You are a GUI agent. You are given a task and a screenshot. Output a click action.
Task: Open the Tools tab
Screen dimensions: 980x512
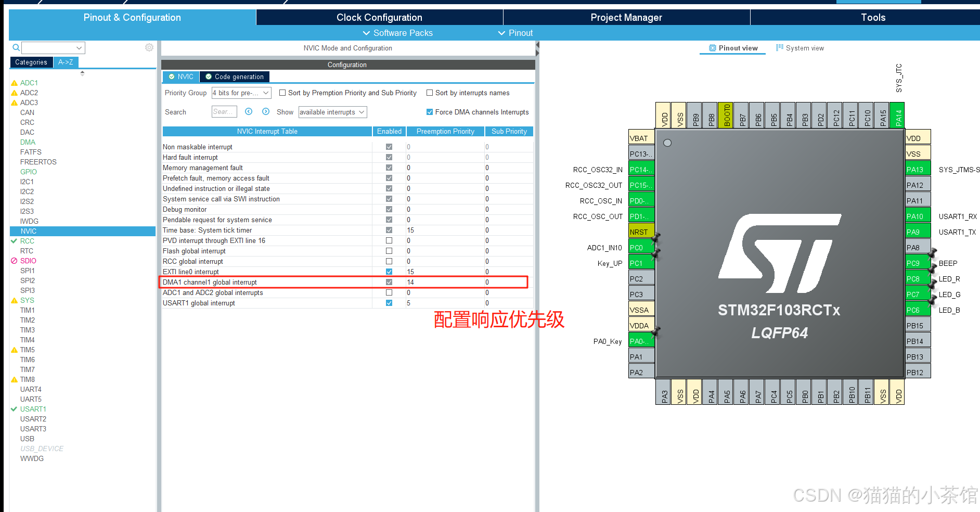coord(873,17)
